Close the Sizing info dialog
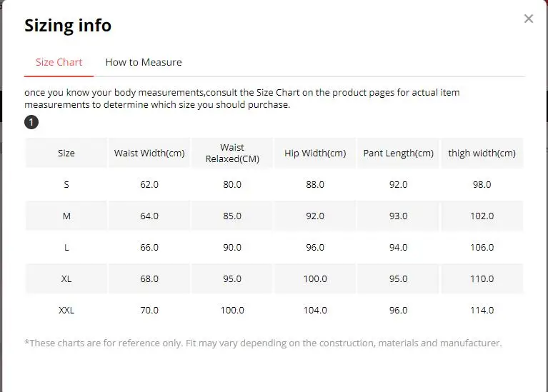 click(529, 19)
